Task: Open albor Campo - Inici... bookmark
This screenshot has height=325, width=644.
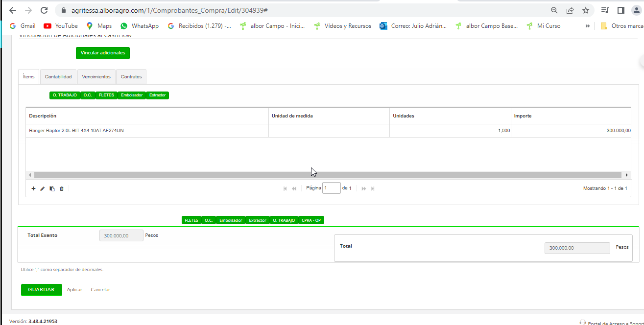Action: click(272, 26)
